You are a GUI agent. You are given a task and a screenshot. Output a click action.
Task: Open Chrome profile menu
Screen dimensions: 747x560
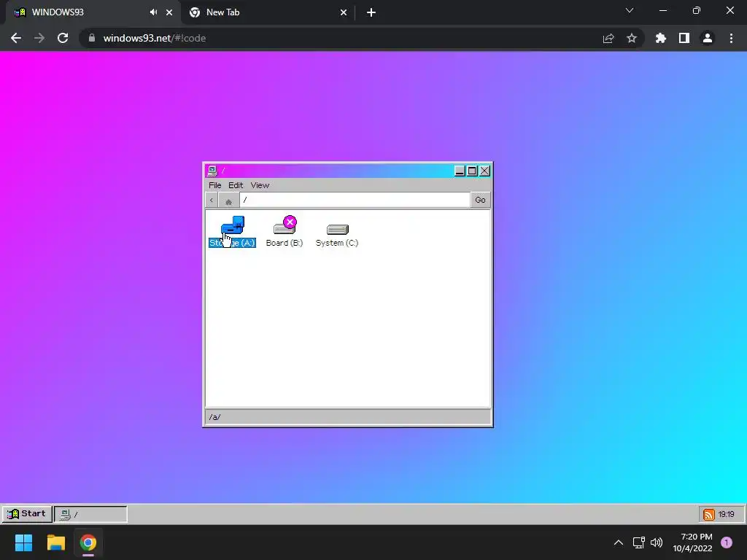tap(708, 38)
